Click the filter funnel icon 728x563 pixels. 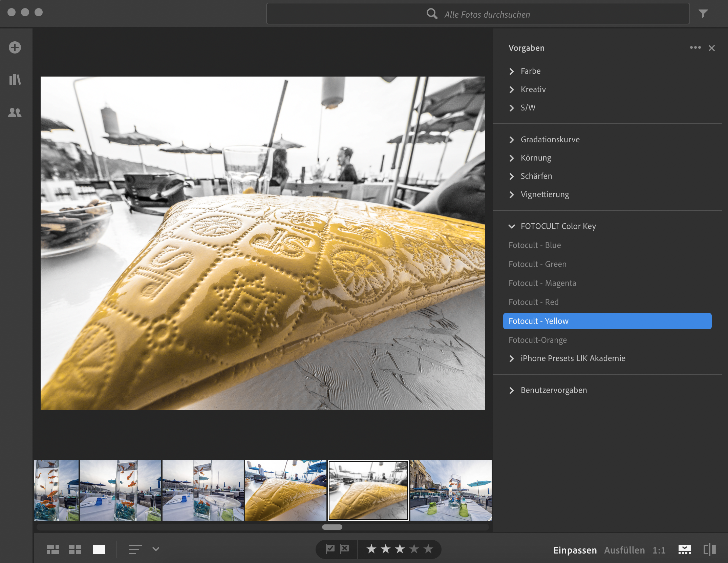(x=703, y=14)
